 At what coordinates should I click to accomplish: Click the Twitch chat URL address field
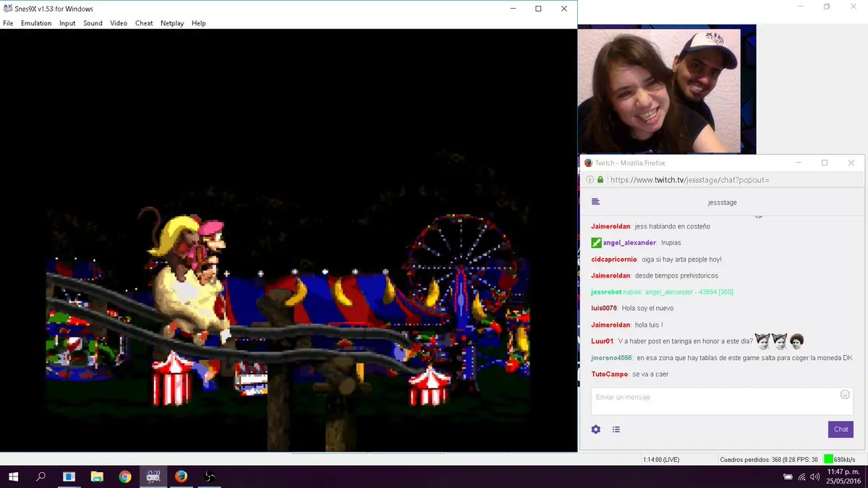pyautogui.click(x=689, y=180)
